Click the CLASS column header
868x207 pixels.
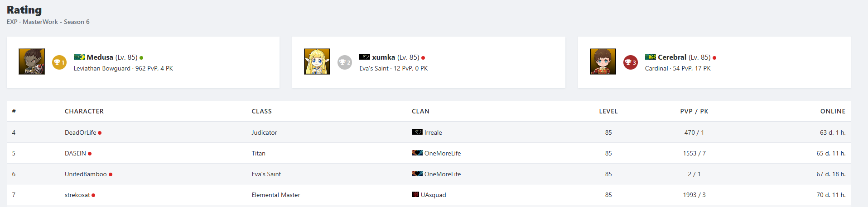(261, 111)
